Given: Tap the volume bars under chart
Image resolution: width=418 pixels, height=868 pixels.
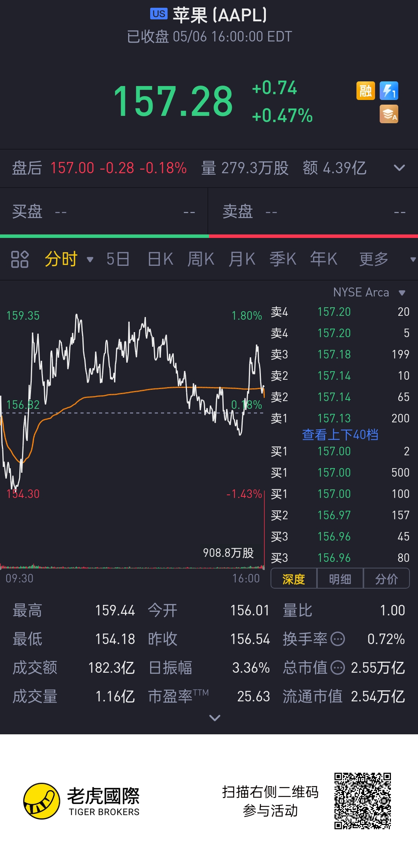Looking at the screenshot, I should [x=132, y=566].
